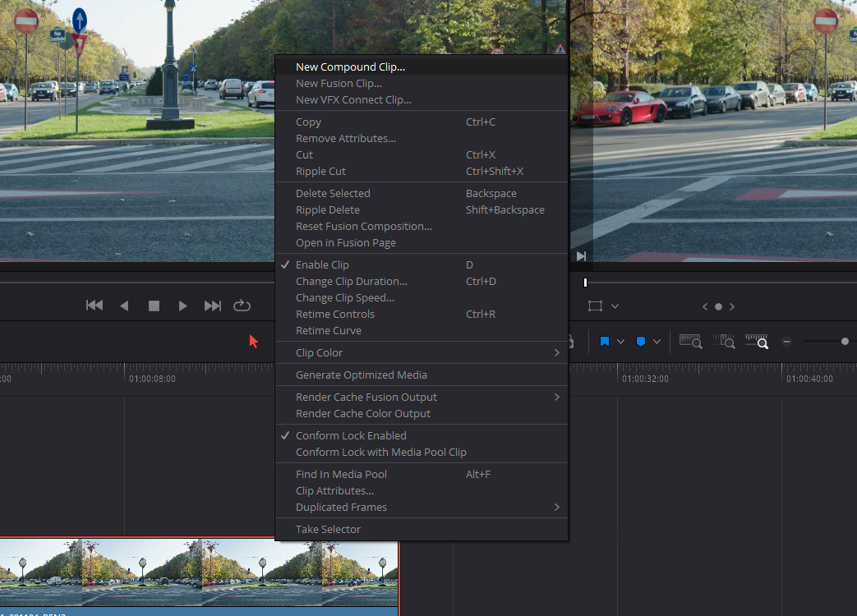The width and height of the screenshot is (857, 616).
Task: Choose Generate Optimized Media
Action: pyautogui.click(x=422, y=375)
